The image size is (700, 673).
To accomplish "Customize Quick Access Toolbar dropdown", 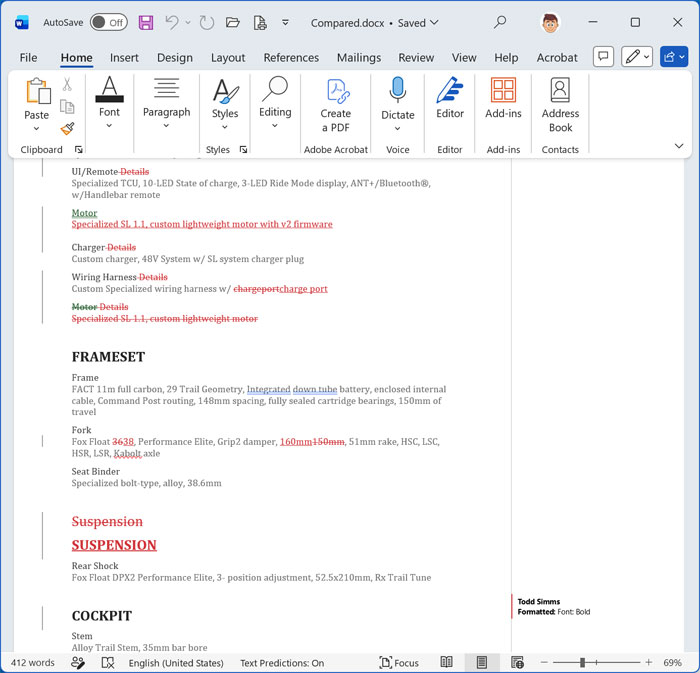I will 285,22.
